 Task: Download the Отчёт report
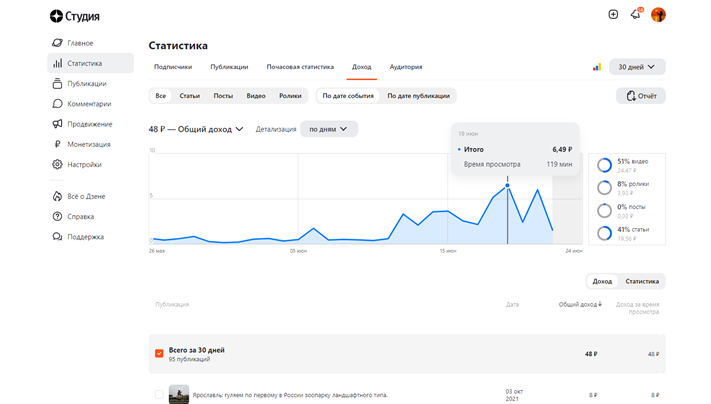[x=641, y=96]
